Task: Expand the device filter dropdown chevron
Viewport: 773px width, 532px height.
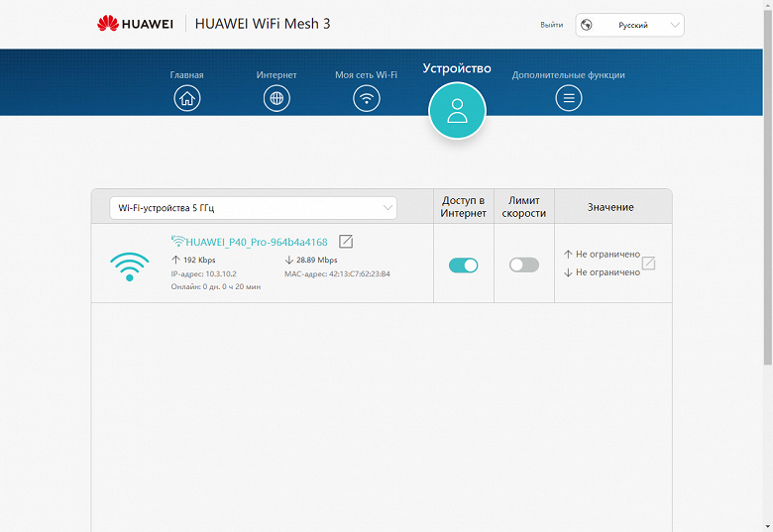Action: (x=387, y=208)
